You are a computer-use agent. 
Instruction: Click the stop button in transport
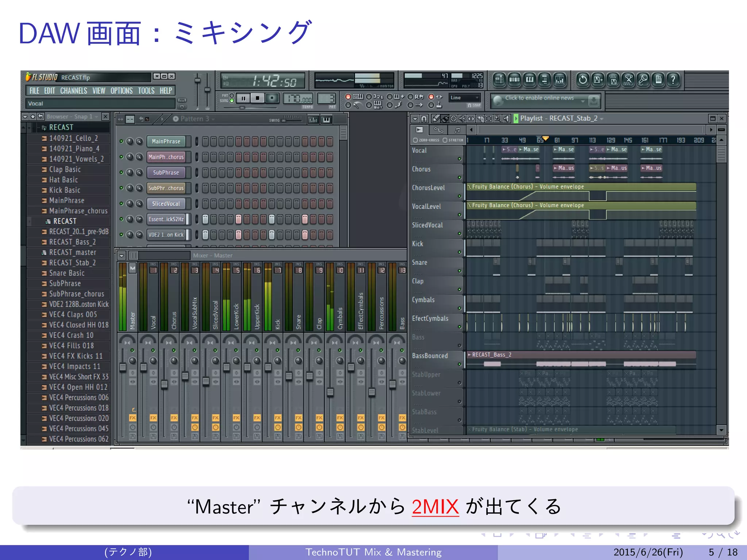[258, 98]
